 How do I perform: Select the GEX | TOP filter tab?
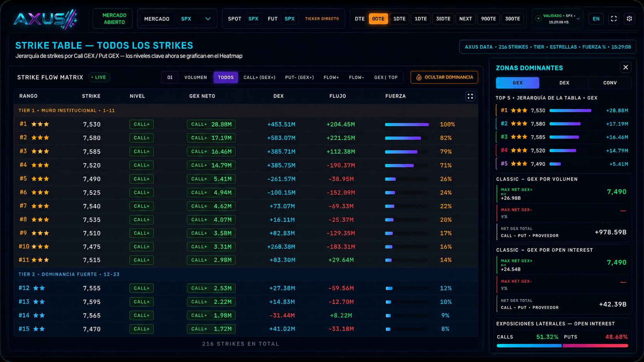point(386,77)
